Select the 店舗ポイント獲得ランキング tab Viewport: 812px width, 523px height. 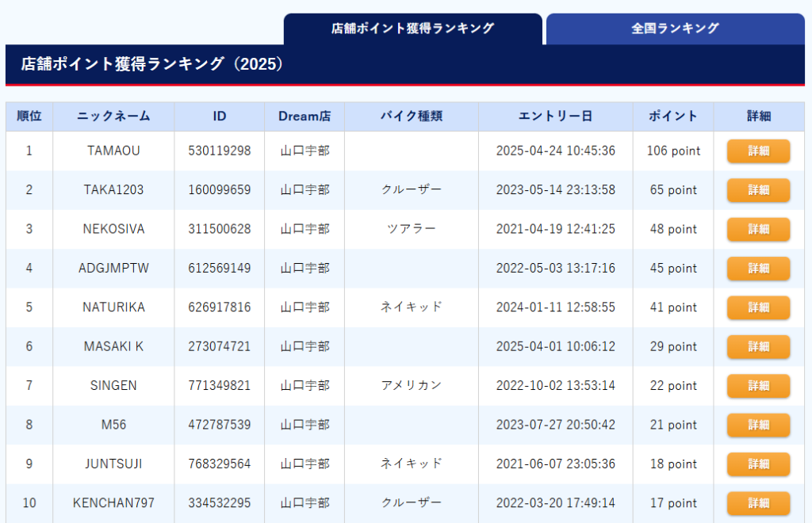click(x=412, y=29)
